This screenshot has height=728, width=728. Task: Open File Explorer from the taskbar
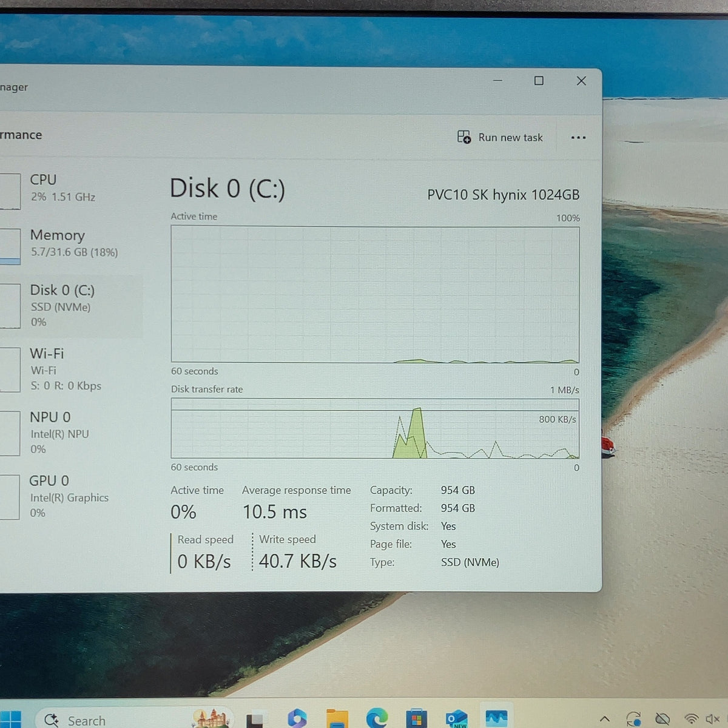tap(337, 718)
